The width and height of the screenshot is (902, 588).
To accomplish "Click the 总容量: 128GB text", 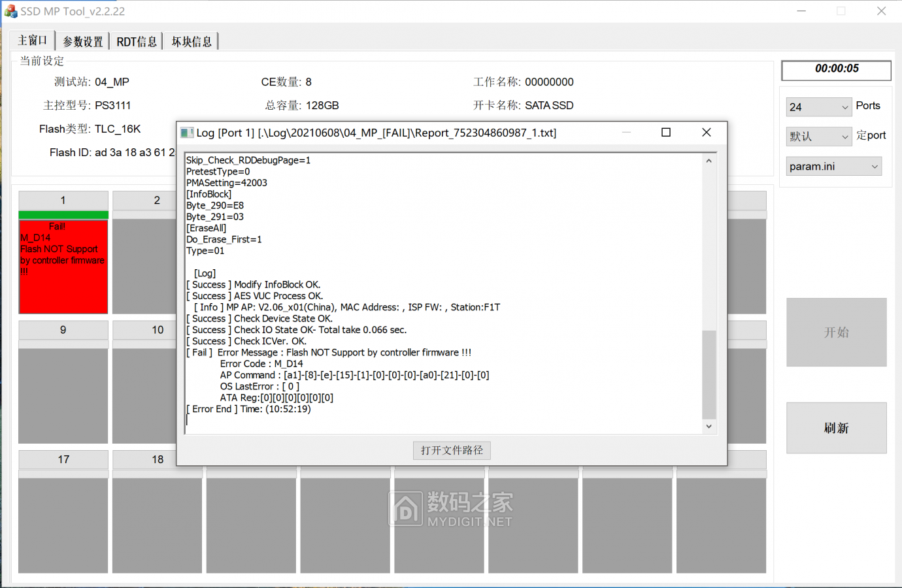I will click(x=302, y=105).
